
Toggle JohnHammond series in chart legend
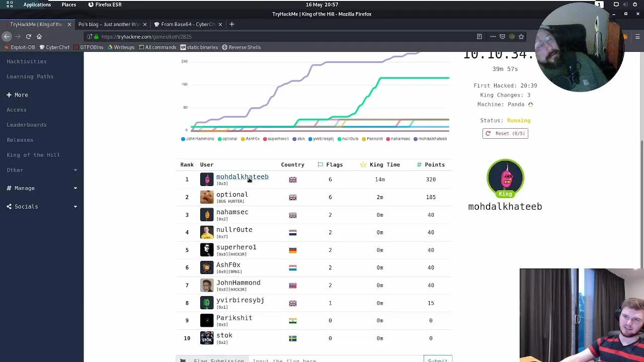(197, 139)
